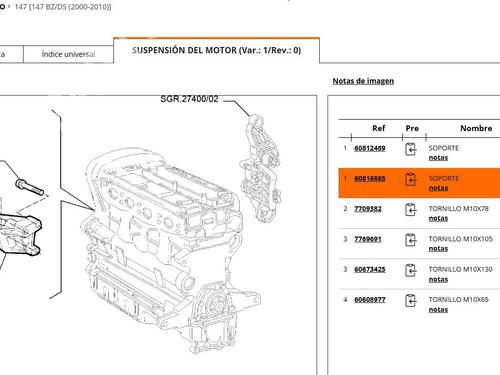Viewport: 500px width, 375px height.
Task: Click the Pre icon for part 7769691
Action: [x=411, y=240]
